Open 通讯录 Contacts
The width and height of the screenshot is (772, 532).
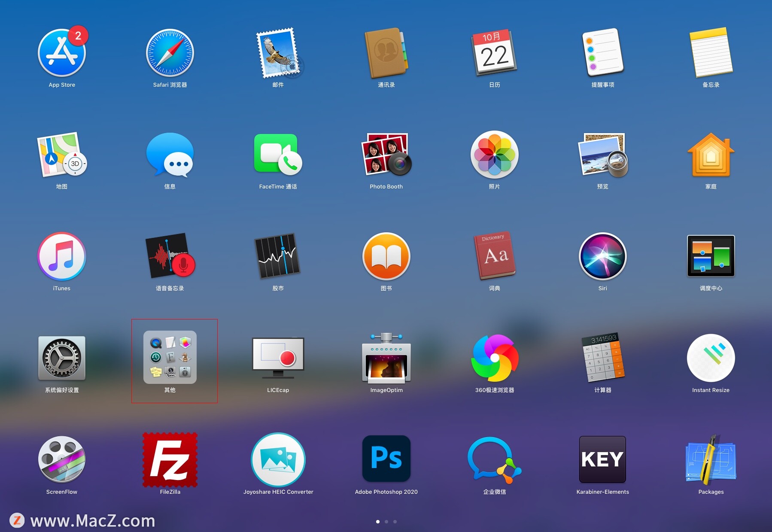[x=386, y=53]
